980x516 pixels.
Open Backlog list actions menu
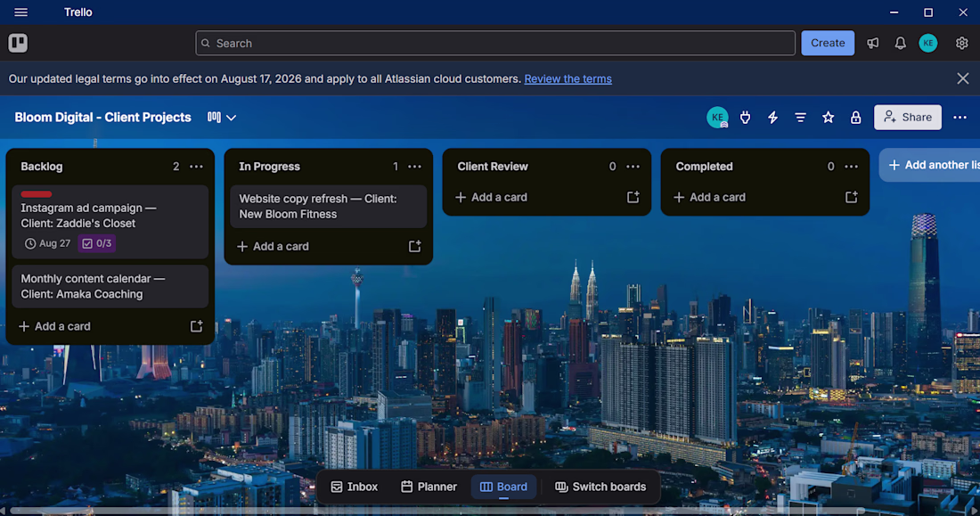[196, 167]
